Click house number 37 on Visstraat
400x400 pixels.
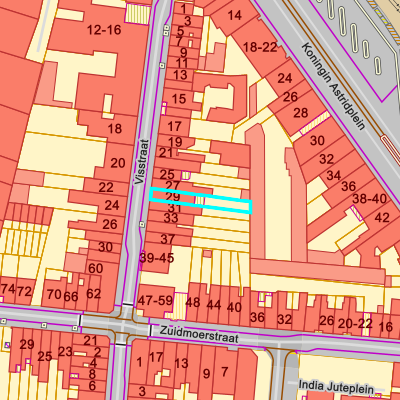point(167,239)
